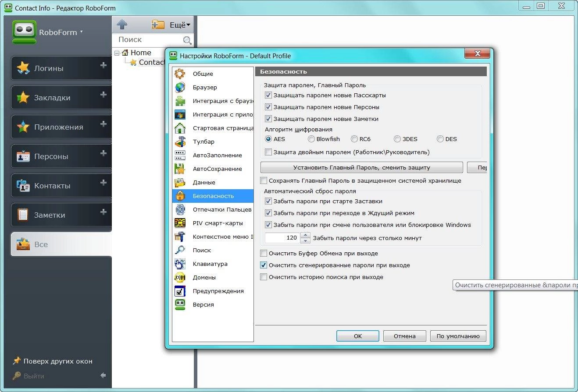The width and height of the screenshot is (578, 392).
Task: Click the collapse sidebar arrow near Выйти
Action: click(x=103, y=375)
